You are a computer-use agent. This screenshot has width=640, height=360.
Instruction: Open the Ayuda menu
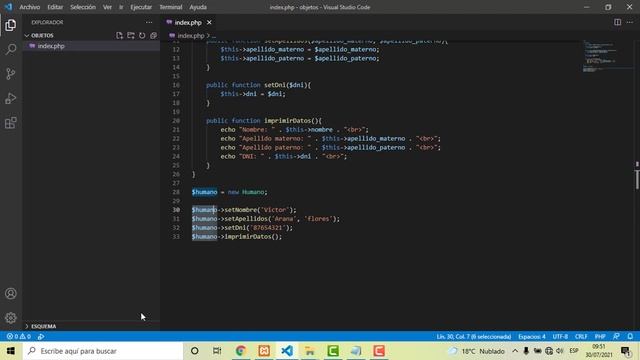[198, 7]
